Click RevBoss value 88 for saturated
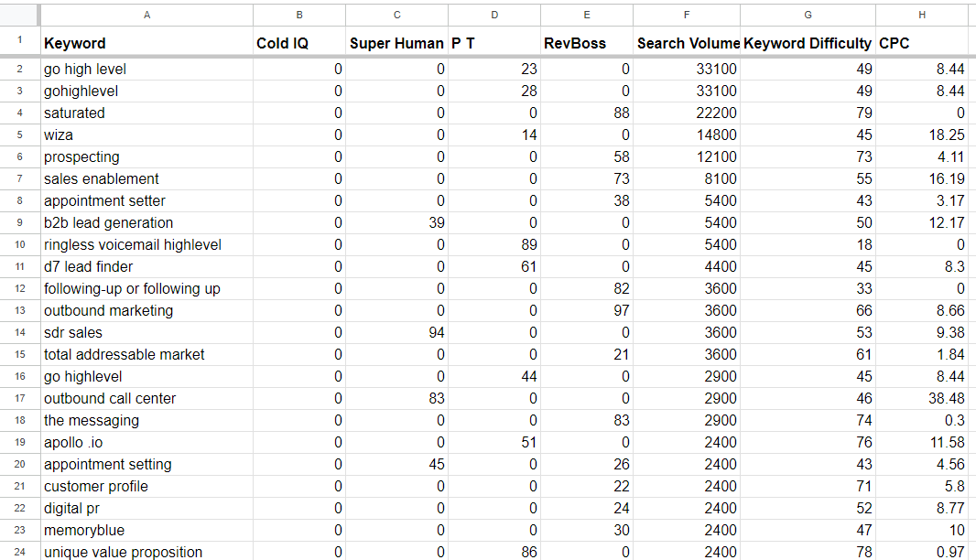Image resolution: width=976 pixels, height=560 pixels. (587, 113)
